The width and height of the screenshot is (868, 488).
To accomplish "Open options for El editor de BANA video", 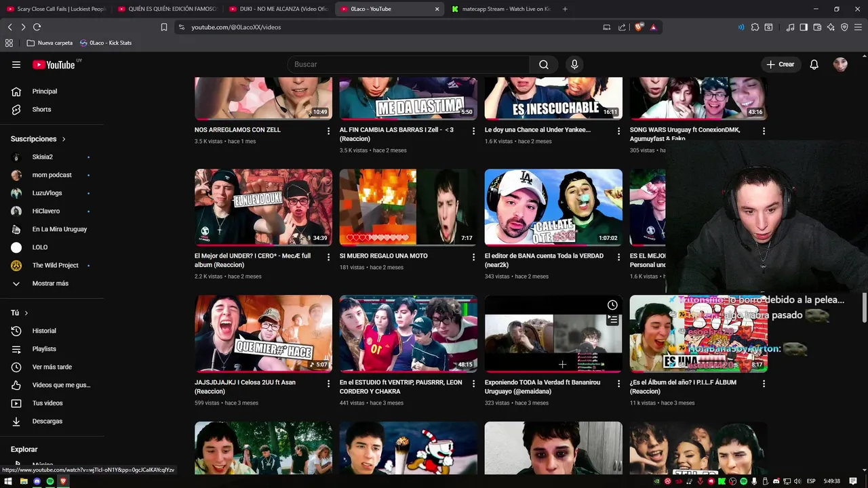I will point(619,257).
